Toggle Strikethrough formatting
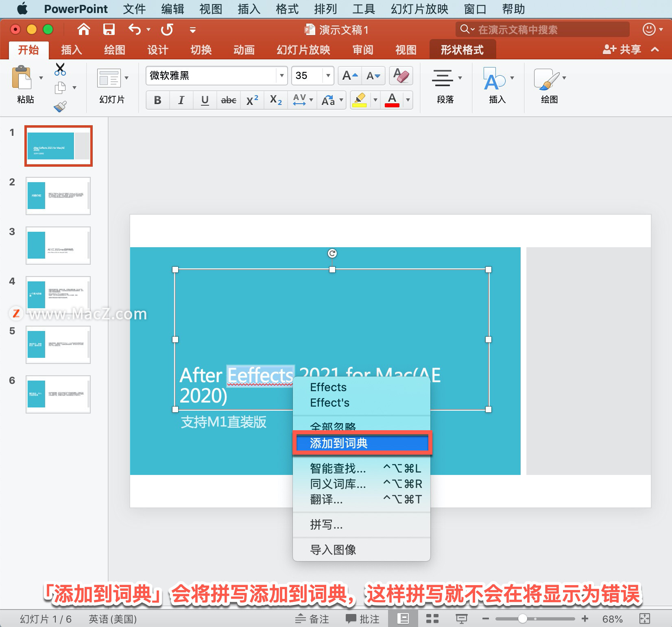This screenshot has width=672, height=627. coord(229,100)
